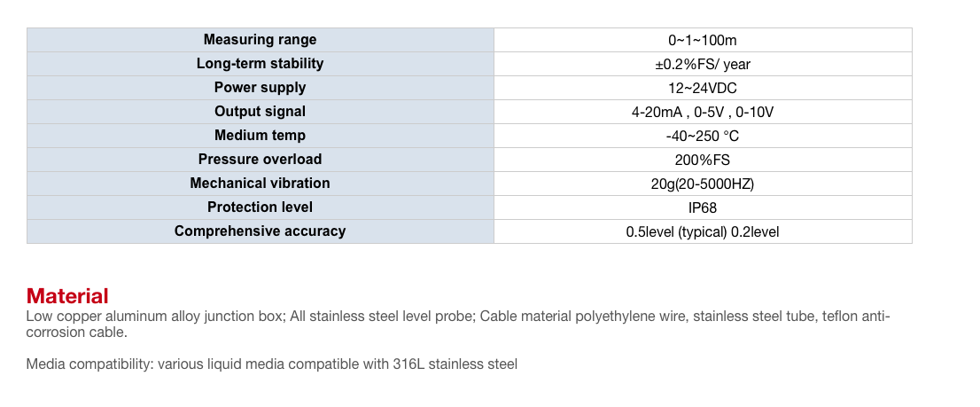This screenshot has height=407, width=980.
Task: Click the Protection level label
Action: pos(260,207)
